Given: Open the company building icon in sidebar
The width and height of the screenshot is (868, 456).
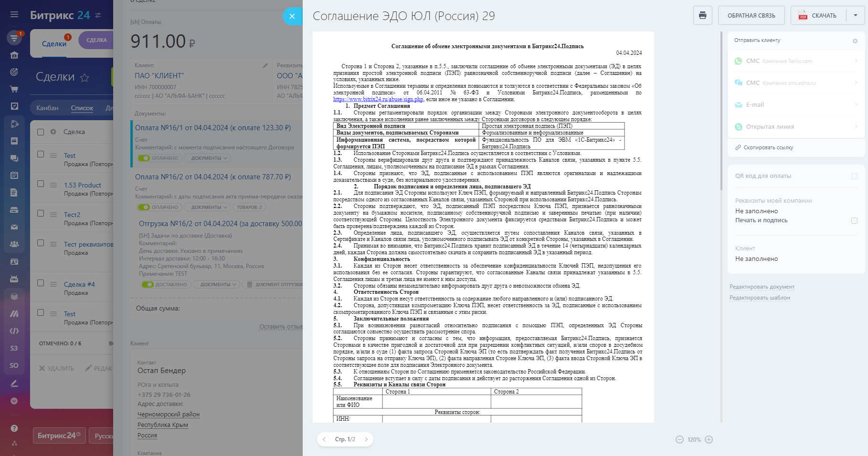Looking at the screenshot, I should 14,55.
